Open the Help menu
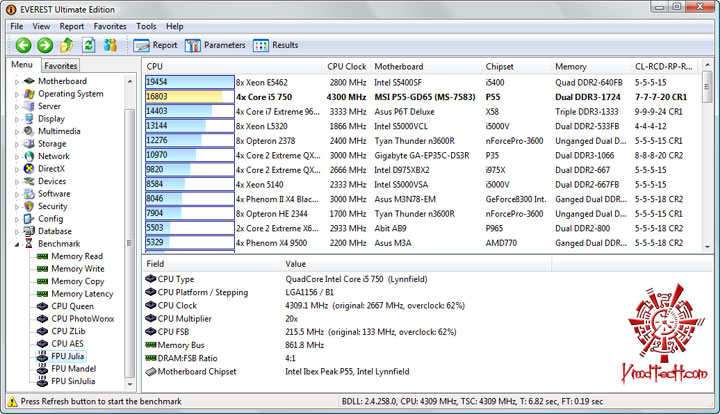The image size is (720, 414). click(174, 26)
